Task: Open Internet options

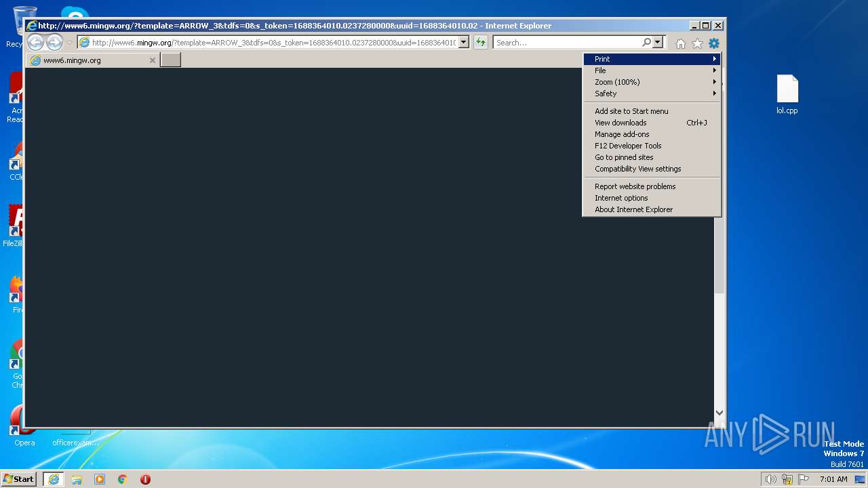Action: (652, 198)
